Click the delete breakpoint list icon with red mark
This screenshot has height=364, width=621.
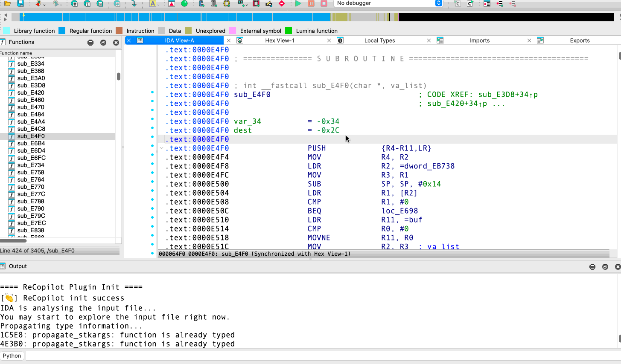tap(513, 3)
